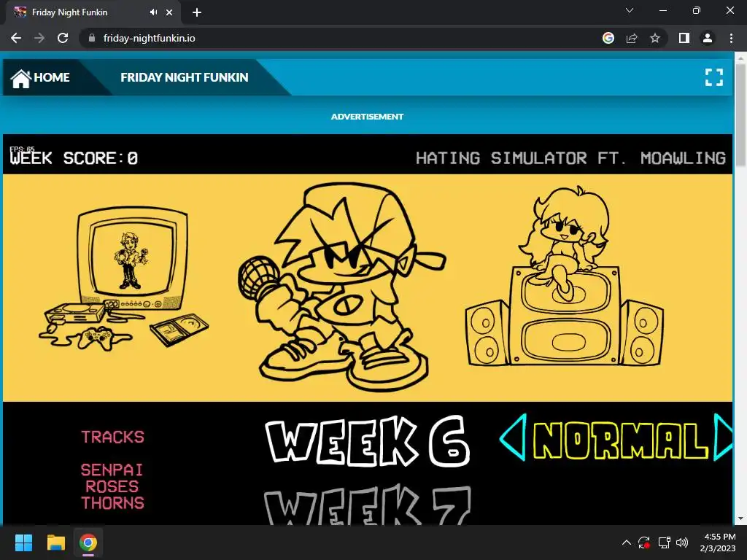Image resolution: width=747 pixels, height=560 pixels.
Task: Click the THORNS track name
Action: (112, 503)
